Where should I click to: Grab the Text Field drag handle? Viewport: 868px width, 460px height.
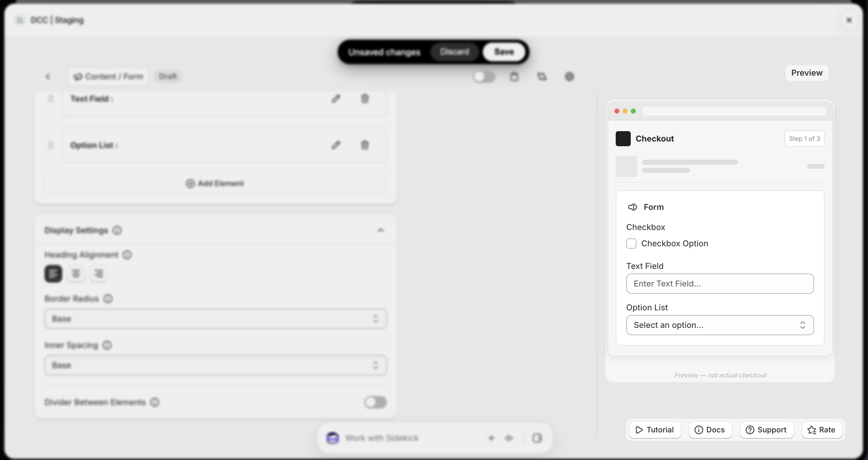click(x=51, y=99)
